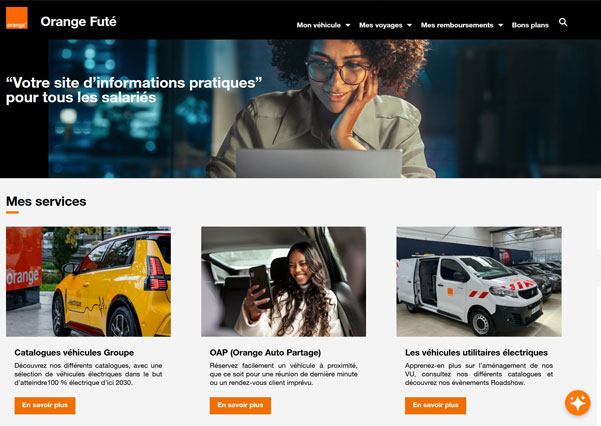Open the woman with phone thumbnail
The width and height of the screenshot is (601, 426).
click(284, 281)
